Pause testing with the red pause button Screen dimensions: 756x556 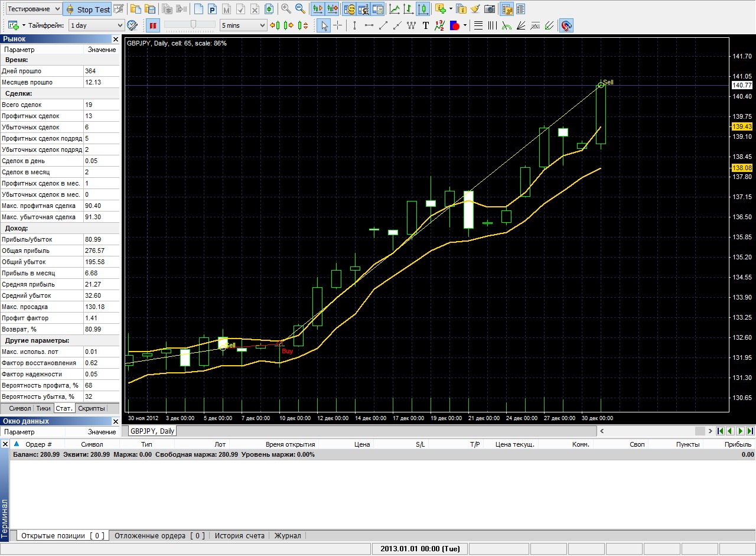click(153, 25)
